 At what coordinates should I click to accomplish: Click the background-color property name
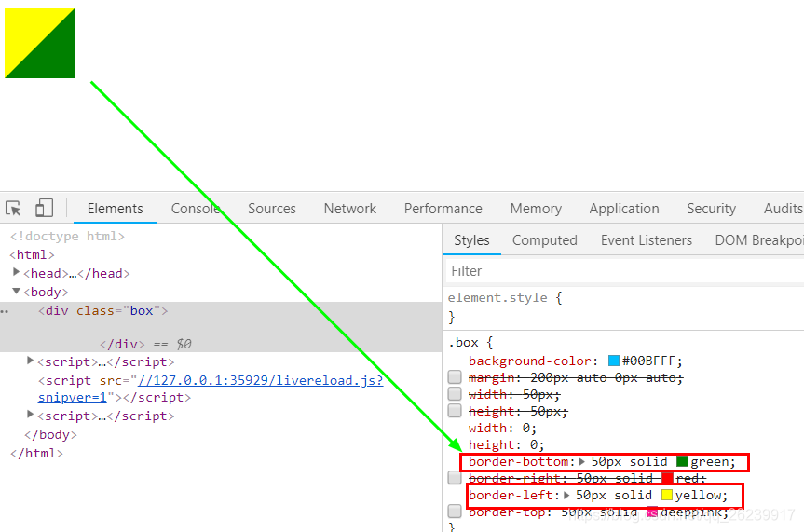530,361
